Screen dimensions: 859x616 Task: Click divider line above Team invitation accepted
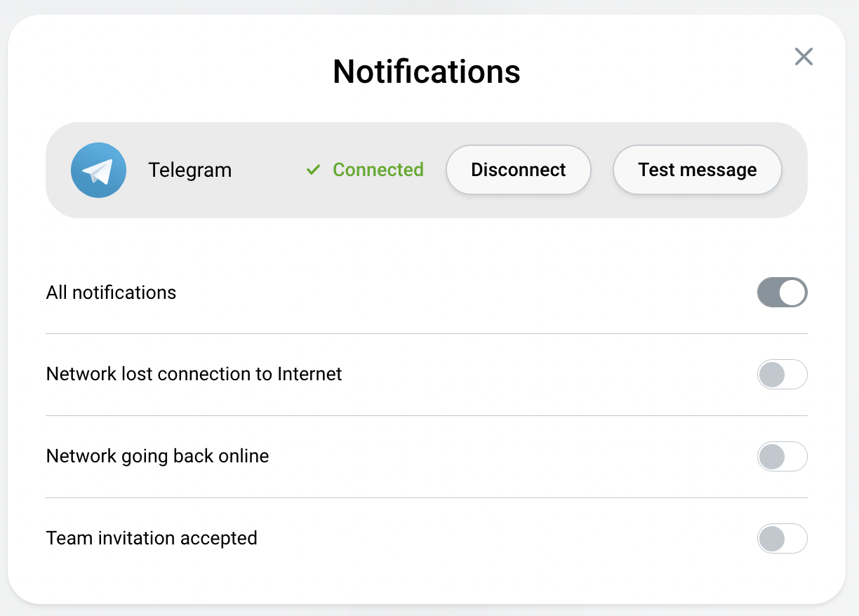click(x=427, y=498)
